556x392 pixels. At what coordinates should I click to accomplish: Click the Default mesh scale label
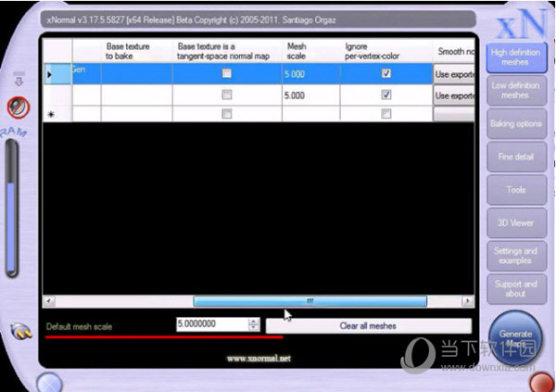pos(79,327)
